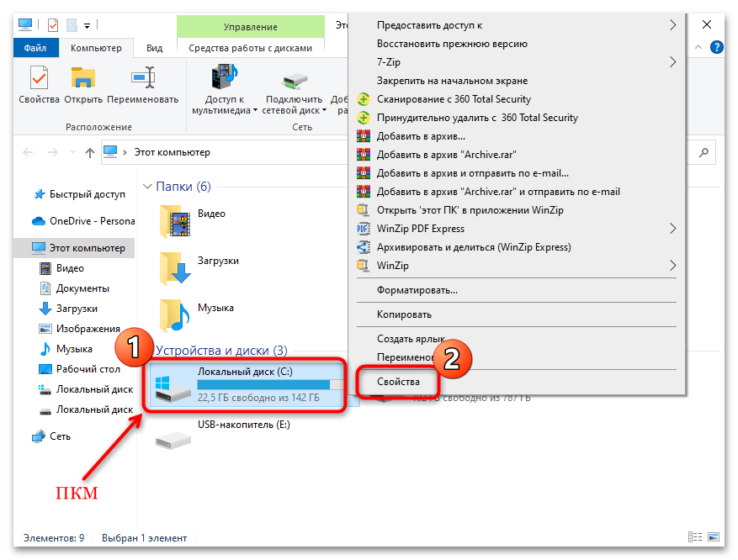This screenshot has height=560, width=738.
Task: Click the quick access properties checkmark icon
Action: point(53,25)
